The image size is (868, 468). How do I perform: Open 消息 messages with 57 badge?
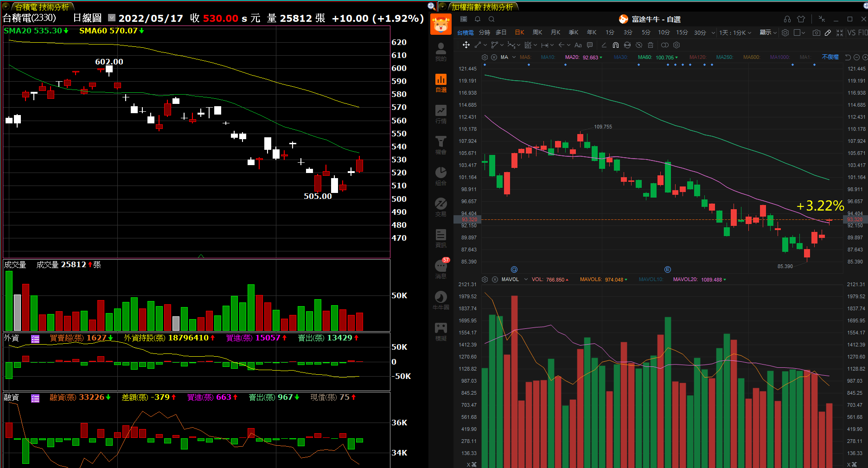[441, 269]
